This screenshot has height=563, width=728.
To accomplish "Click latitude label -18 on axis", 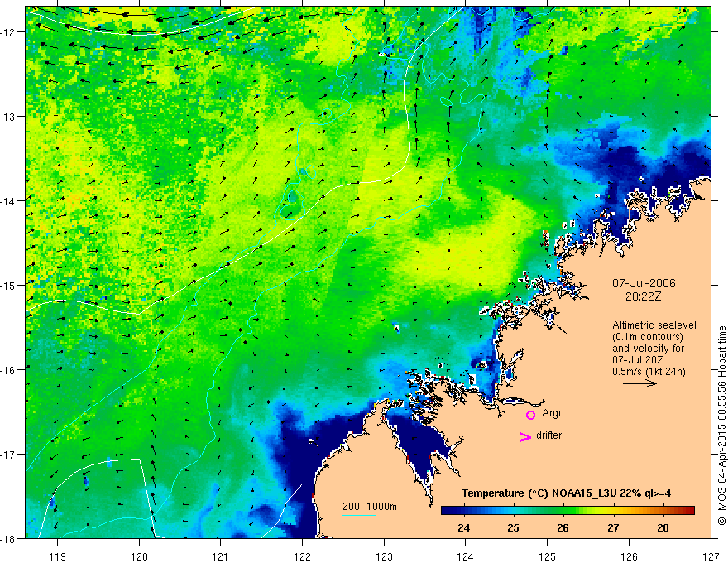I will click(x=9, y=538).
